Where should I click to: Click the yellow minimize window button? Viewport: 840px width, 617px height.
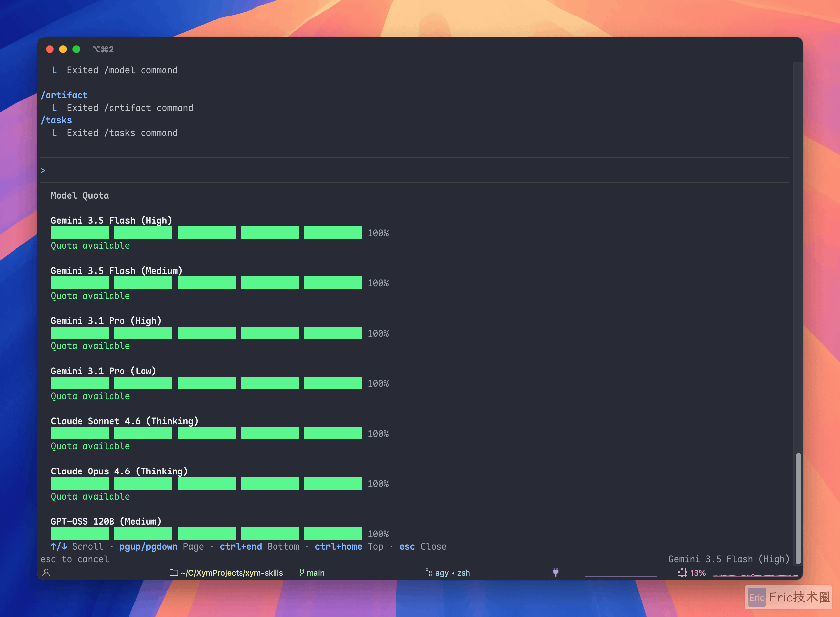click(63, 49)
